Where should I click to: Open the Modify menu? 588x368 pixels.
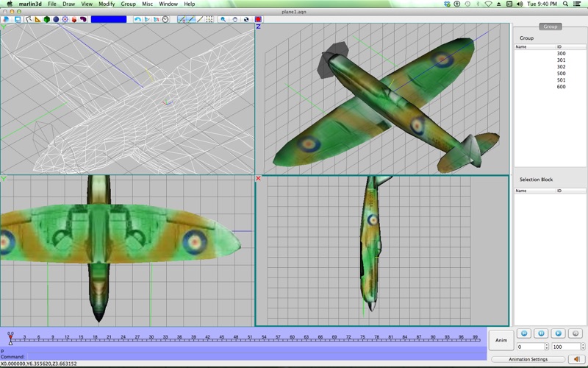[107, 4]
